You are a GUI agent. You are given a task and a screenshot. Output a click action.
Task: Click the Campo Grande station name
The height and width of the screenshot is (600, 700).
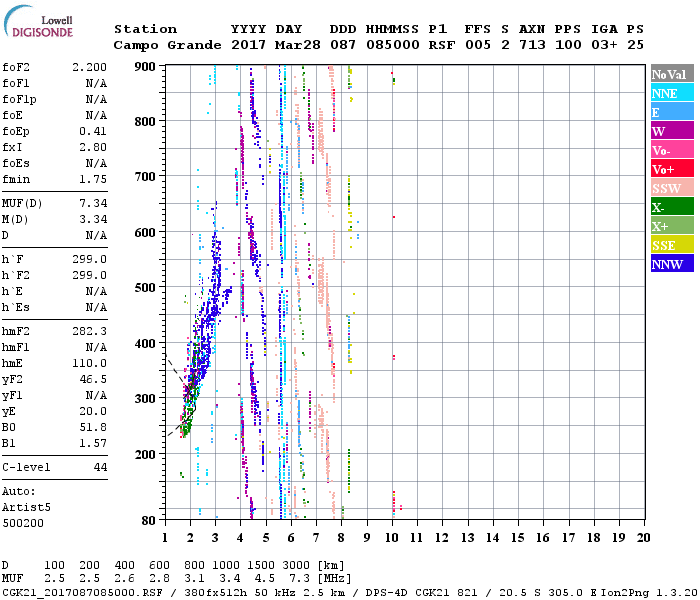[167, 45]
